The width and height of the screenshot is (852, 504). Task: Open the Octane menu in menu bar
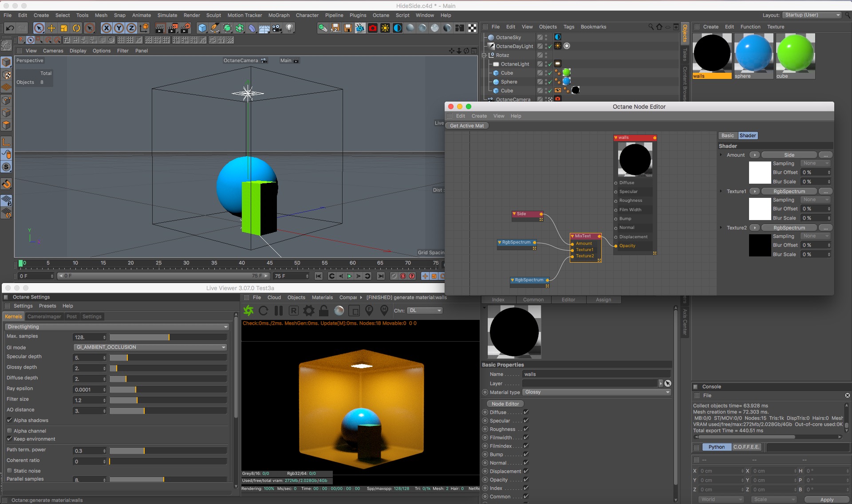point(380,15)
